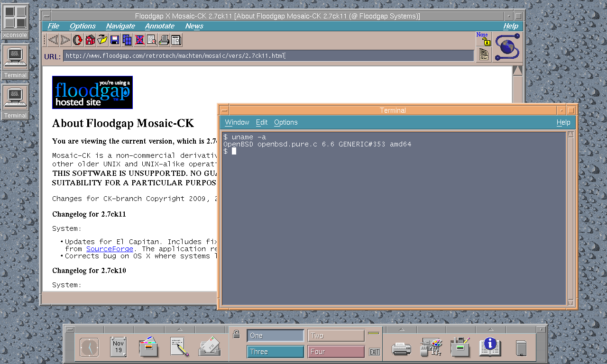The width and height of the screenshot is (607, 364).
Task: Open the first Terminal desktop icon
Action: pyautogui.click(x=15, y=62)
